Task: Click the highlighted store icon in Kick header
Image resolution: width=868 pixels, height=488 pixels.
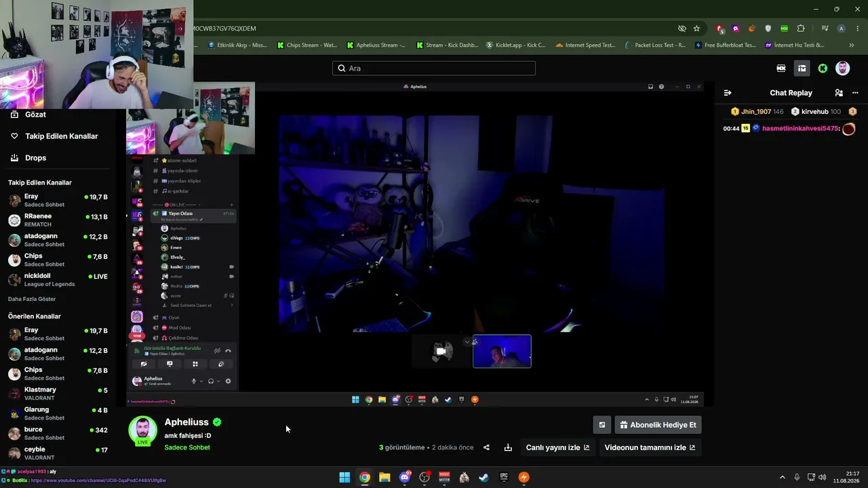Action: (802, 68)
